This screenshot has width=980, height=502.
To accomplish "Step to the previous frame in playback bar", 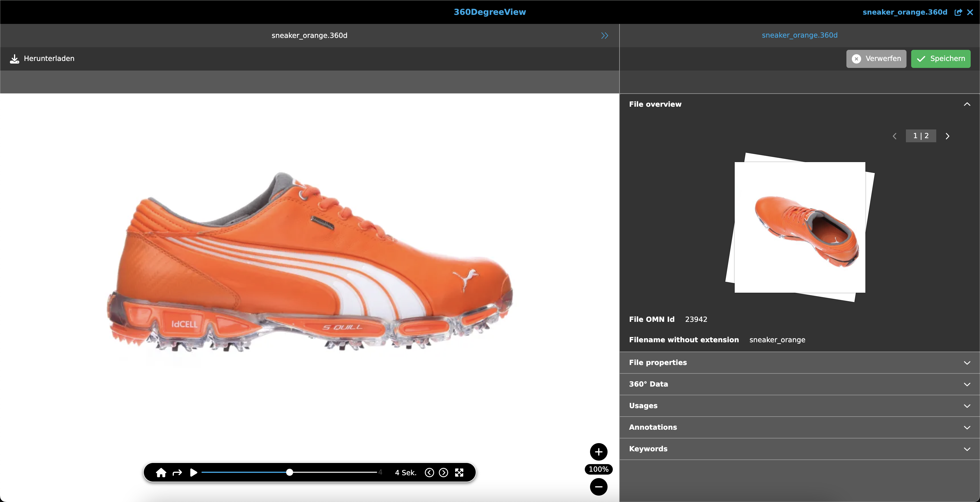I will (x=429, y=472).
